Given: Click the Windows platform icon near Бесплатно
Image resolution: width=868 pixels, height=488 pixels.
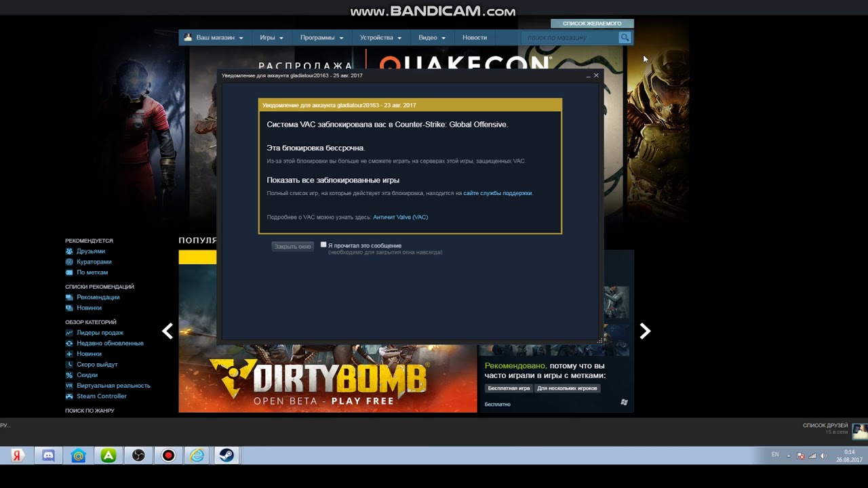Looking at the screenshot, I should tap(625, 402).
